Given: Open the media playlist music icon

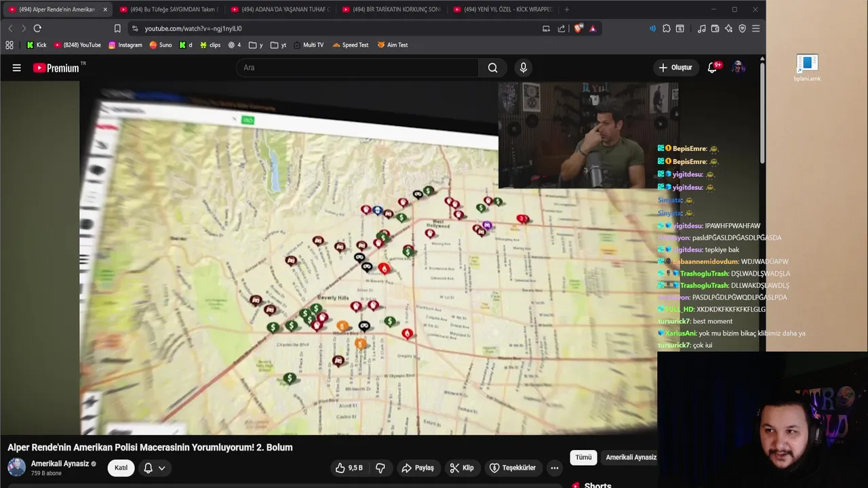Looking at the screenshot, I should 702,28.
